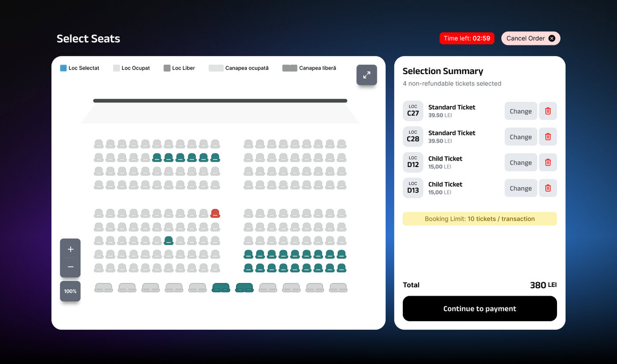Zoom in on the seat map
Image resolution: width=617 pixels, height=364 pixels.
[x=71, y=249]
